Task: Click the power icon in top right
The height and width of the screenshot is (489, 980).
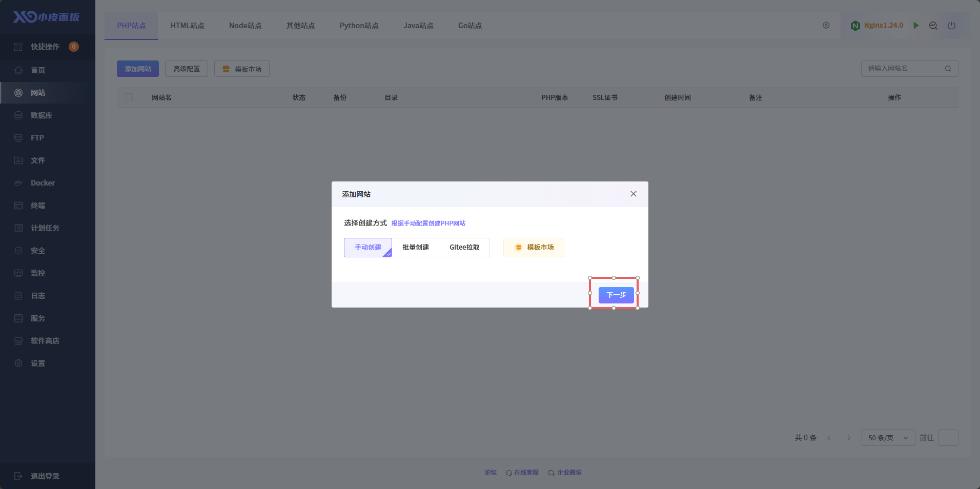Action: pyautogui.click(x=951, y=26)
